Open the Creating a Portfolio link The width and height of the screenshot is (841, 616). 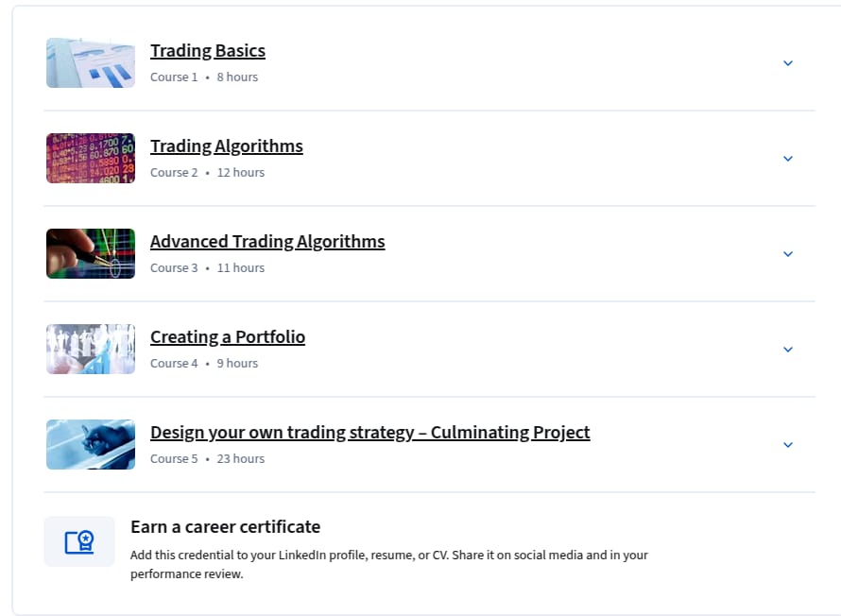(x=228, y=337)
